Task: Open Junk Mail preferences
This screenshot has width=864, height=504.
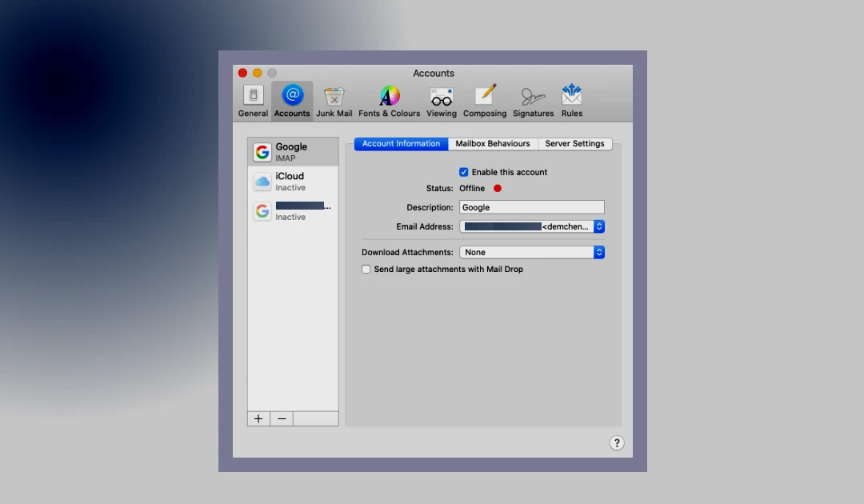Action: (334, 102)
